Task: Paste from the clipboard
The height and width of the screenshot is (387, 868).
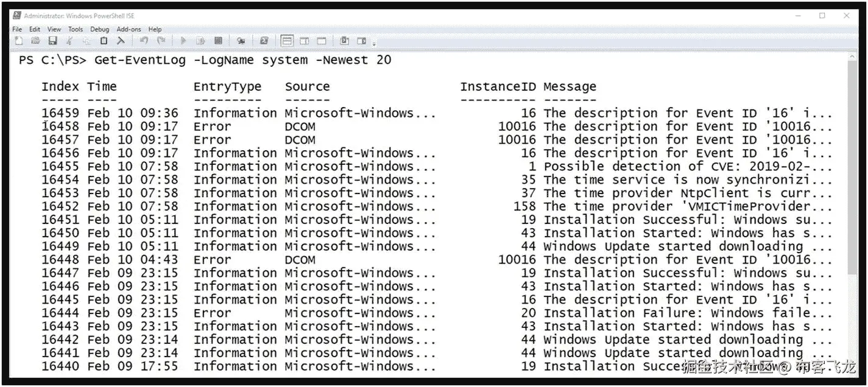Action: point(104,40)
